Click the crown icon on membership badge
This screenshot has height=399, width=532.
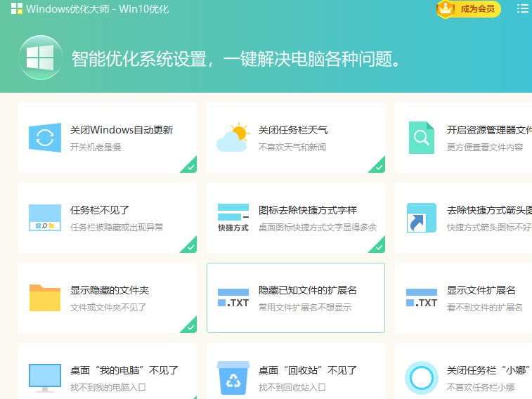pyautogui.click(x=446, y=9)
